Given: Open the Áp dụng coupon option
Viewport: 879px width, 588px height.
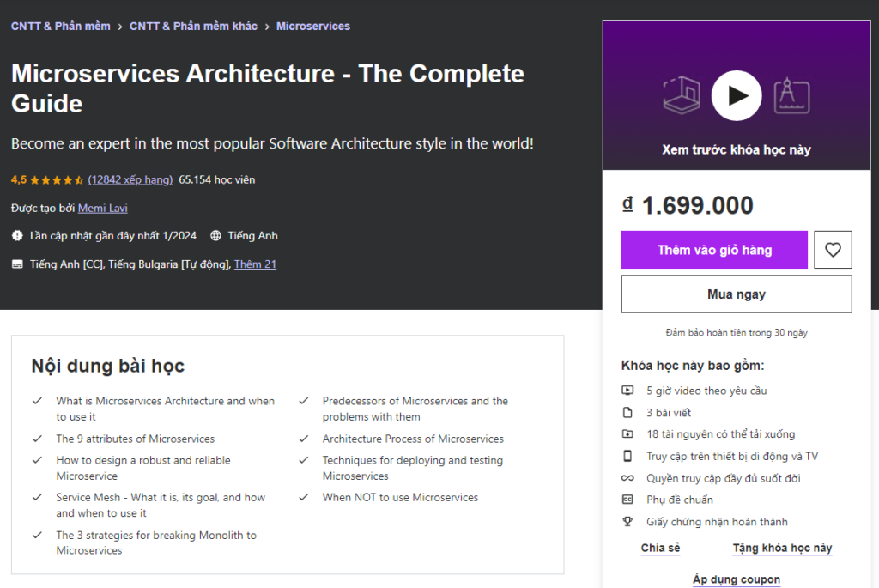Looking at the screenshot, I should (737, 579).
